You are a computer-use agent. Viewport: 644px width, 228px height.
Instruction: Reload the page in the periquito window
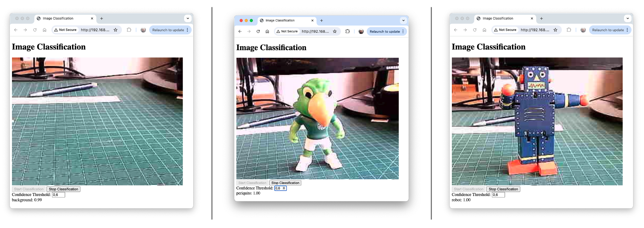pos(258,32)
